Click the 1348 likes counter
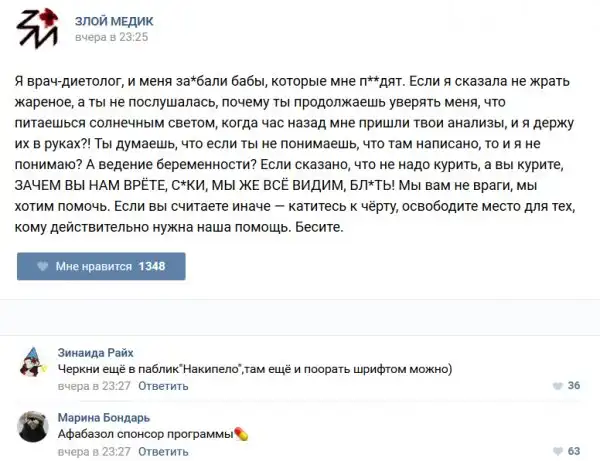This screenshot has height=461, width=600. click(151, 267)
